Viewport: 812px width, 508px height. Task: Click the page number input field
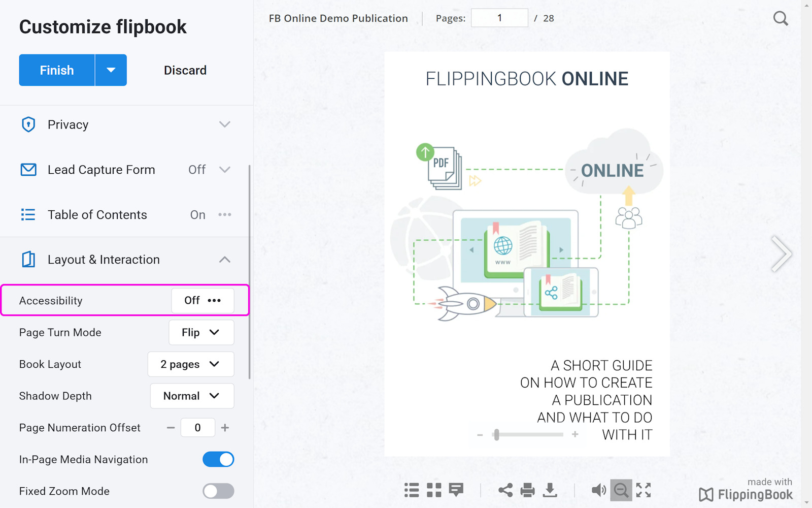click(x=499, y=18)
